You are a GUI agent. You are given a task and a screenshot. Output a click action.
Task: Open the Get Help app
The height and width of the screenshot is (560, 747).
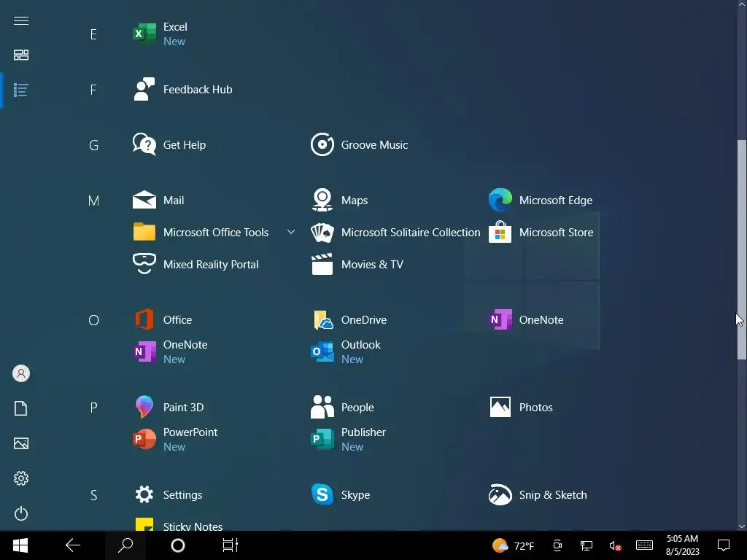click(x=169, y=145)
